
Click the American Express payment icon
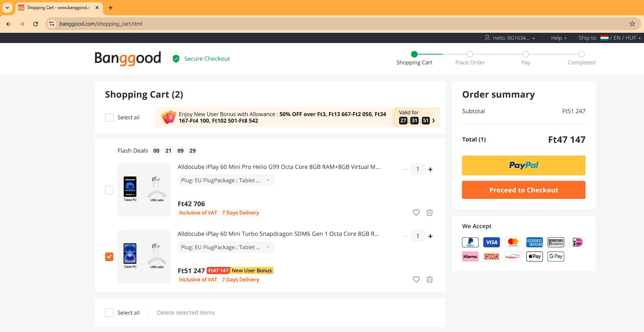pos(535,242)
